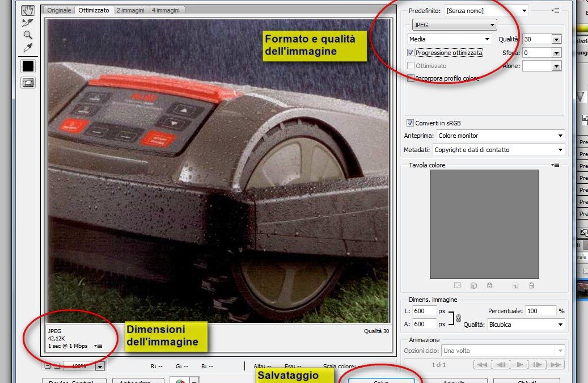
Task: Open the zoom level dropdown arrow
Action: coord(100,366)
